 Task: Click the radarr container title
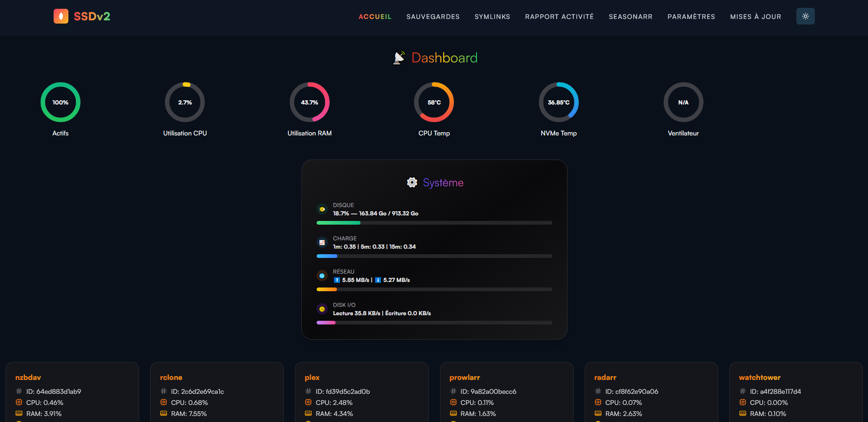(605, 378)
